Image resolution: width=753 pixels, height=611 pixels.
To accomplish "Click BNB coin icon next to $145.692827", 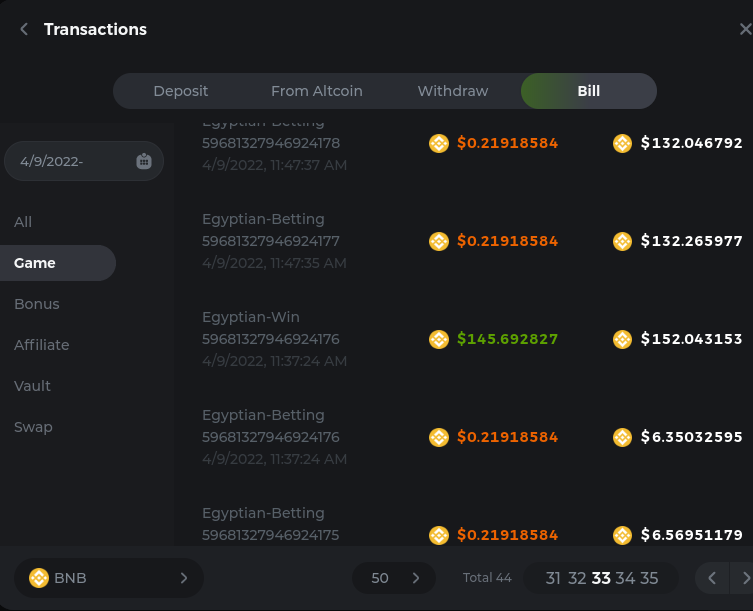I will coord(438,339).
